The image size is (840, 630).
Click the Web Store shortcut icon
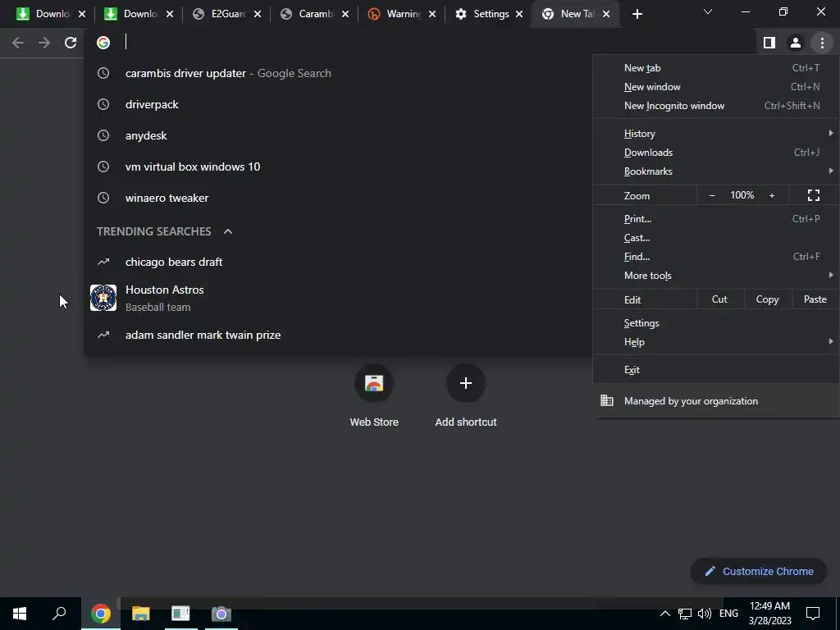[374, 383]
